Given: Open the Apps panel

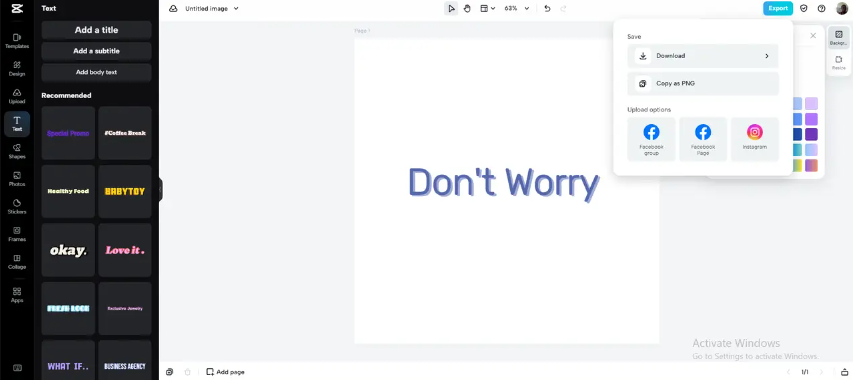Looking at the screenshot, I should pyautogui.click(x=17, y=295).
